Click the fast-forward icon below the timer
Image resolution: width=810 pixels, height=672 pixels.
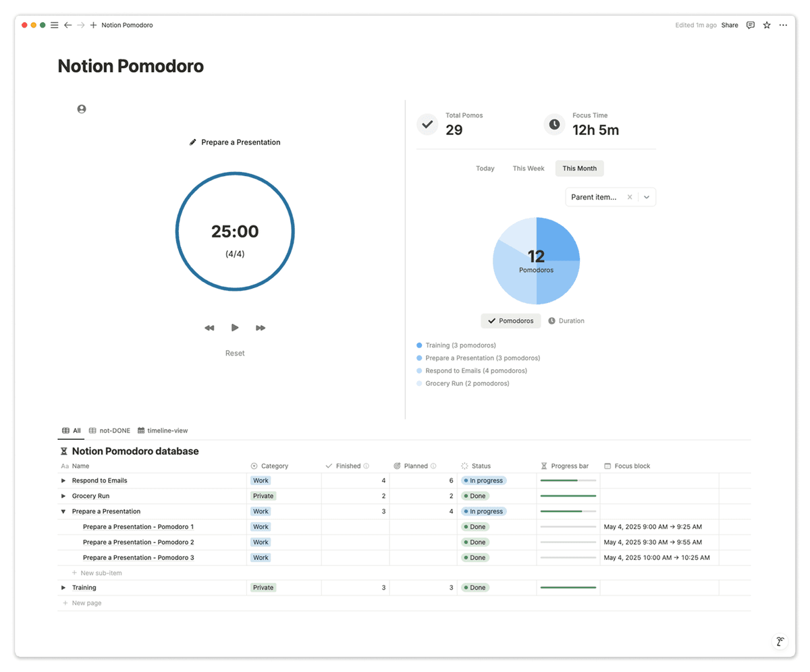tap(261, 328)
